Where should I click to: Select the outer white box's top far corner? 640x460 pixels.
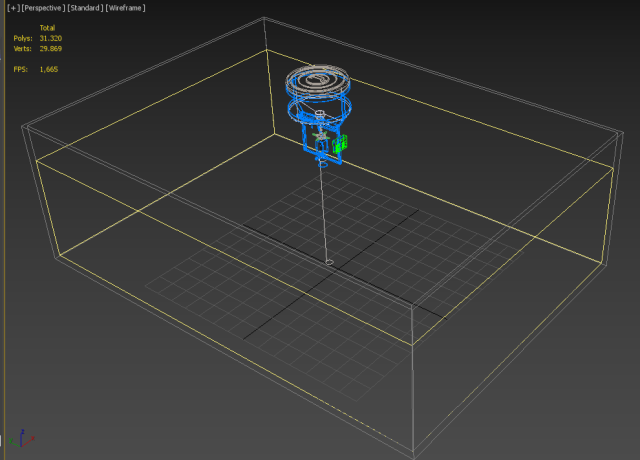[x=266, y=21]
